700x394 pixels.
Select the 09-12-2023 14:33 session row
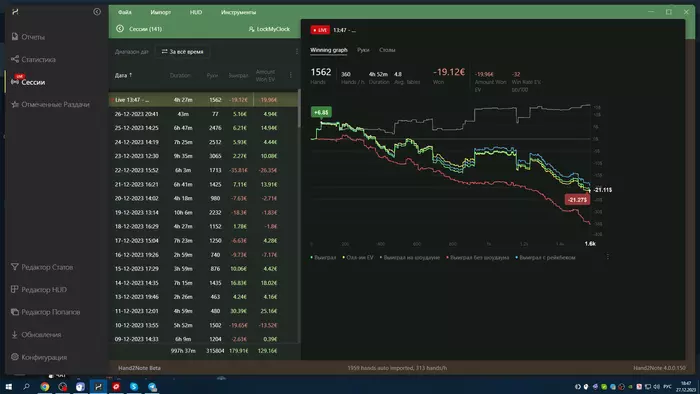(x=203, y=339)
